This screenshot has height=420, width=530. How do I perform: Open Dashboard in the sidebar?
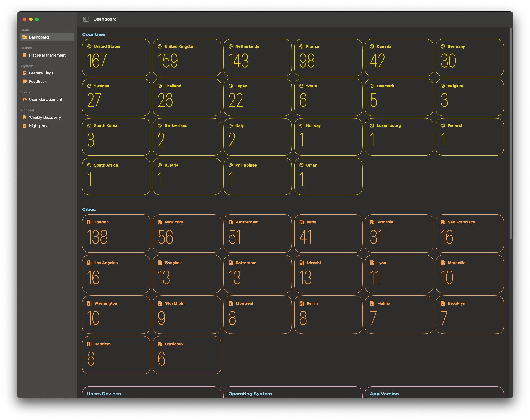(x=47, y=37)
